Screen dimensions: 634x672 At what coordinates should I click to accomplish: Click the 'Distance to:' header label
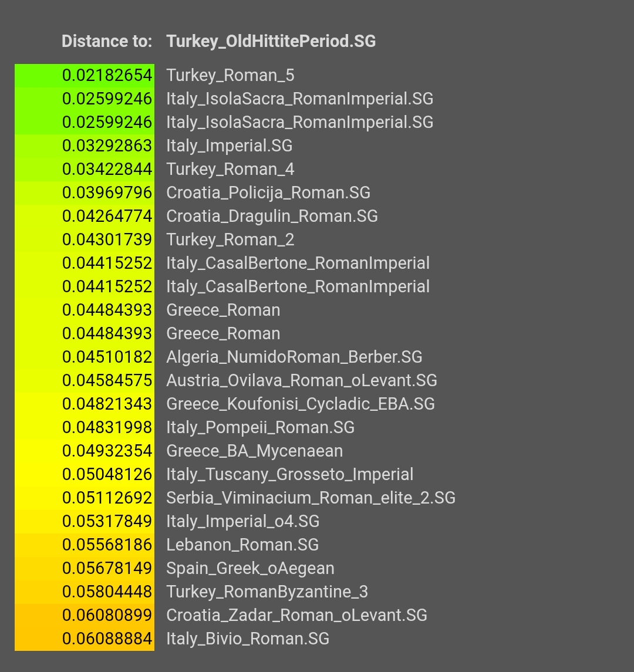point(107,42)
